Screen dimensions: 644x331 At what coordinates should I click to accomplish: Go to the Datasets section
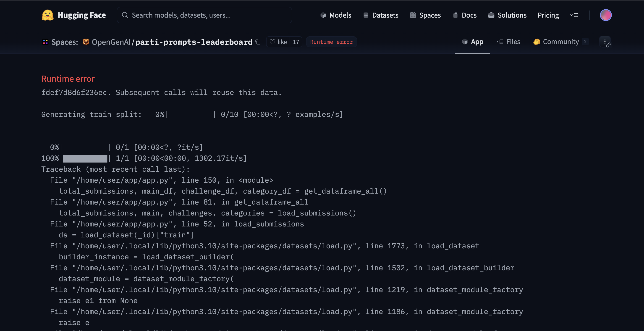click(380, 15)
